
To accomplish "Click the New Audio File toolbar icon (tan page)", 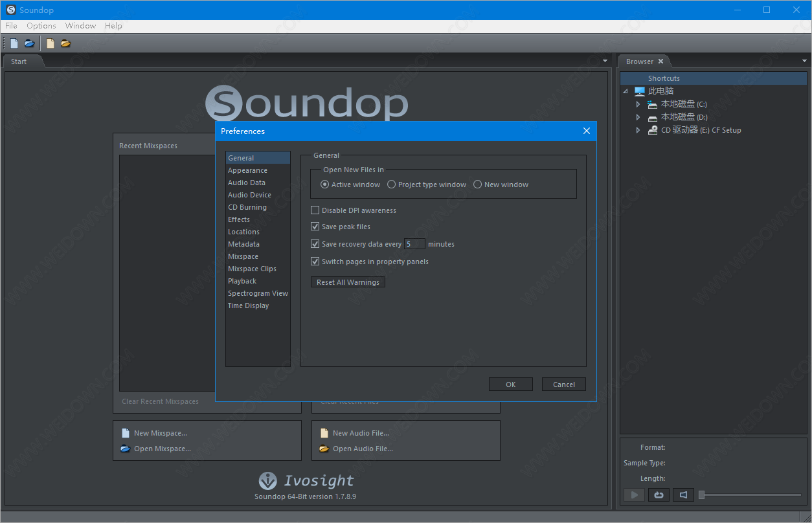I will pos(51,43).
